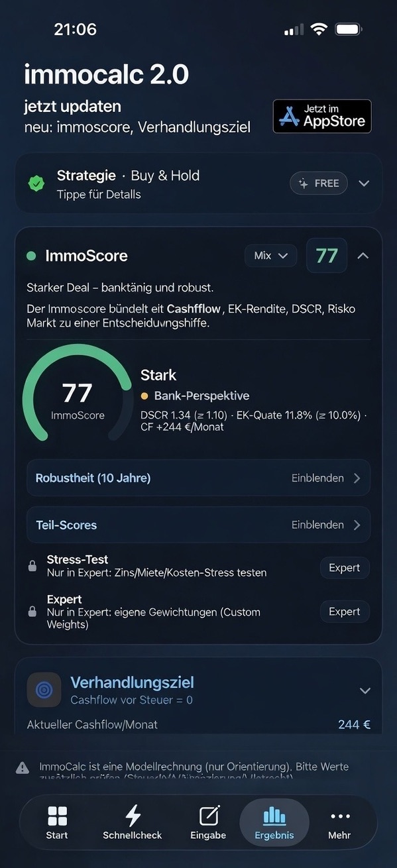Select the Schnellcheck lightning icon
This screenshot has height=868, width=397.
(x=132, y=815)
